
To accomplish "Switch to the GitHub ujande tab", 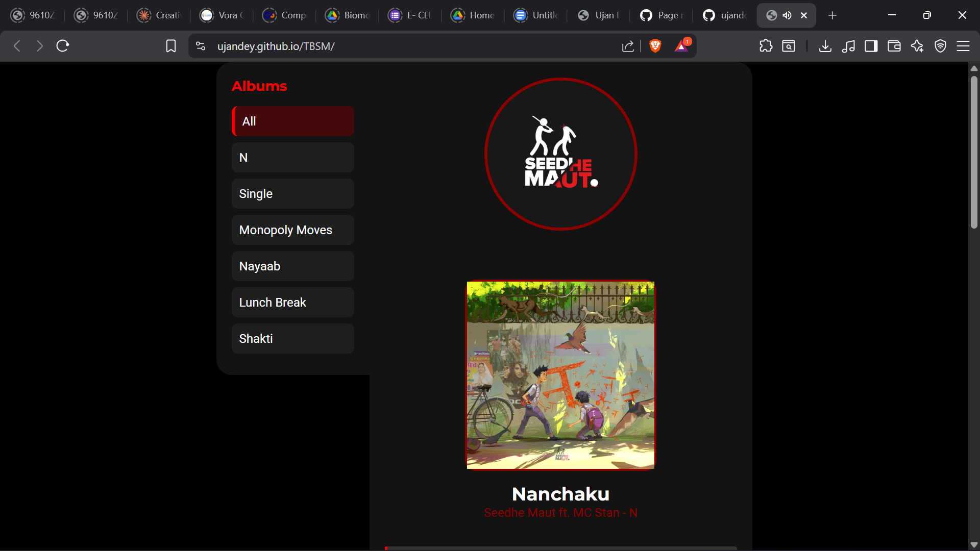I will [724, 15].
